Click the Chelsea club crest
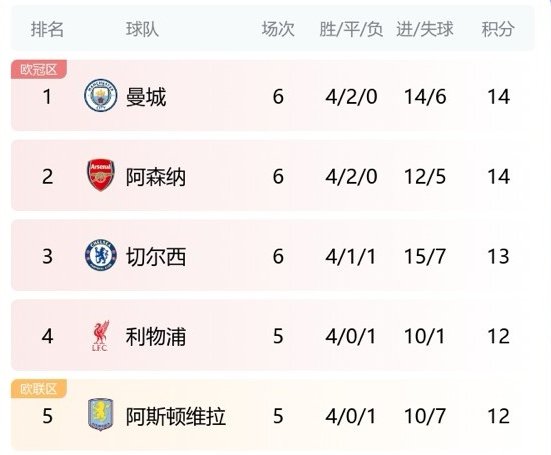The height and width of the screenshot is (455, 551). click(101, 255)
